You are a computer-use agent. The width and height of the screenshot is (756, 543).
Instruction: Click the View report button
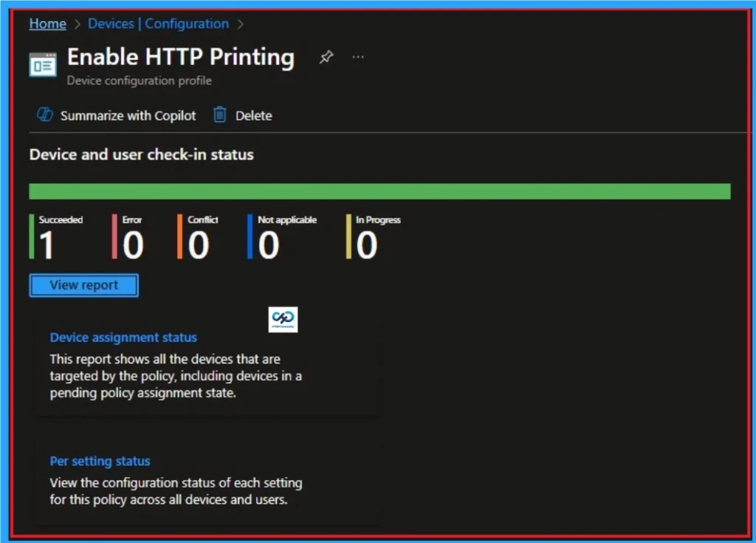point(83,285)
